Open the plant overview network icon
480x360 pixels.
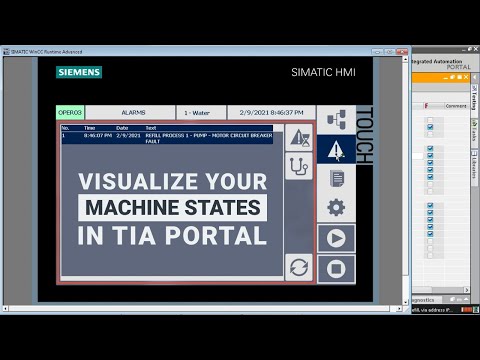pyautogui.click(x=336, y=120)
